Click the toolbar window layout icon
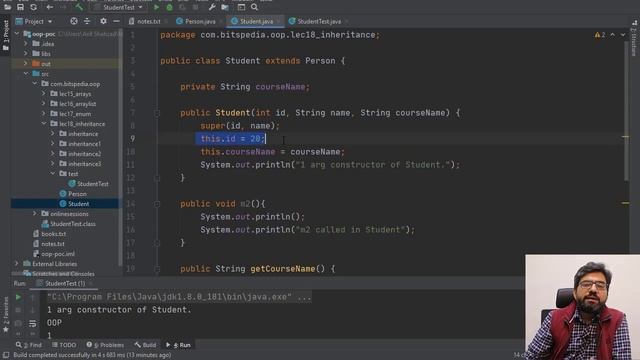The height and width of the screenshot is (360, 640). 241,7
